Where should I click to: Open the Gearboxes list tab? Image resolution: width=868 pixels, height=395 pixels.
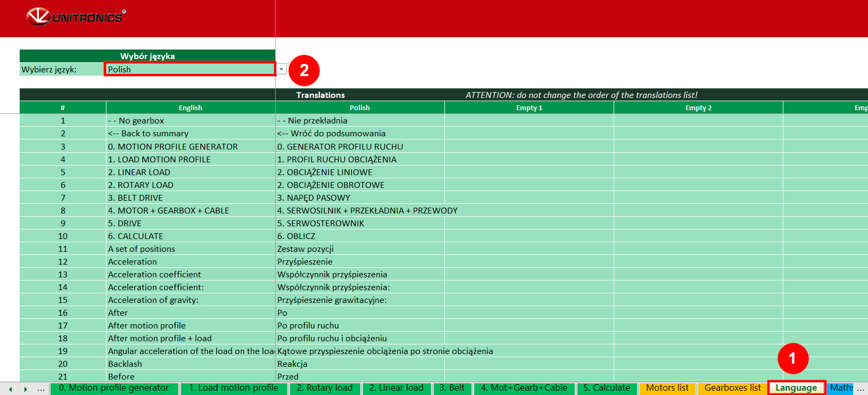(733, 388)
